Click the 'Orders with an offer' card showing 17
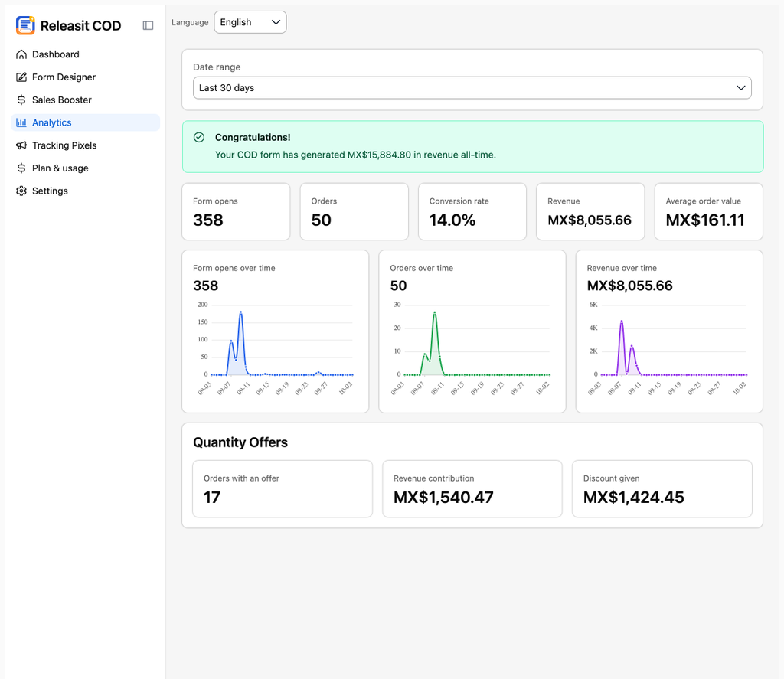Screen dimensions: 784x679 [283, 489]
